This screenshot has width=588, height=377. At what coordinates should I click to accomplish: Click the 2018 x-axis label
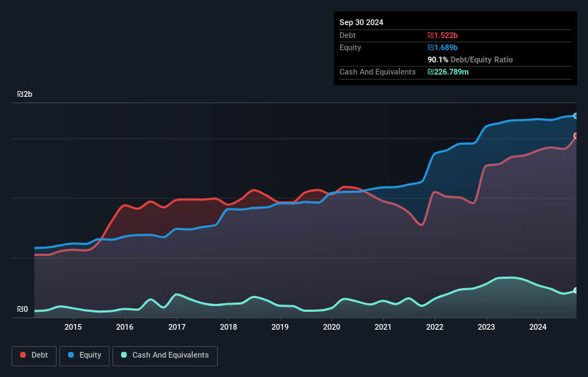[x=228, y=327]
